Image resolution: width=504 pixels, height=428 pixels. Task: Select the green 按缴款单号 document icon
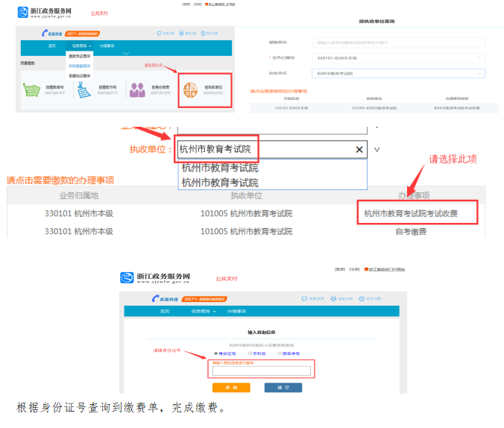[31, 89]
